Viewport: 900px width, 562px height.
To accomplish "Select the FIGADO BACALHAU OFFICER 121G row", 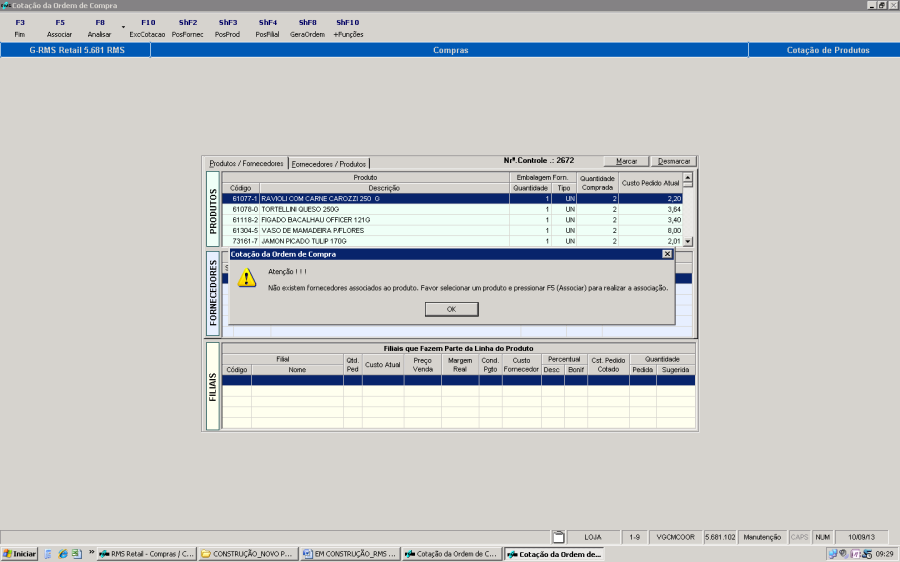I will [x=452, y=220].
